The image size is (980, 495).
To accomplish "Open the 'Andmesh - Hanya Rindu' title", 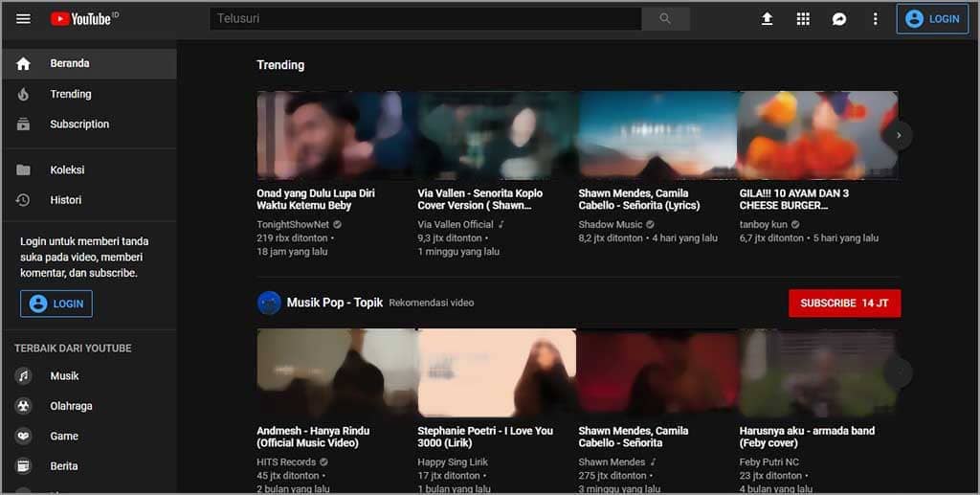I will coord(313,437).
